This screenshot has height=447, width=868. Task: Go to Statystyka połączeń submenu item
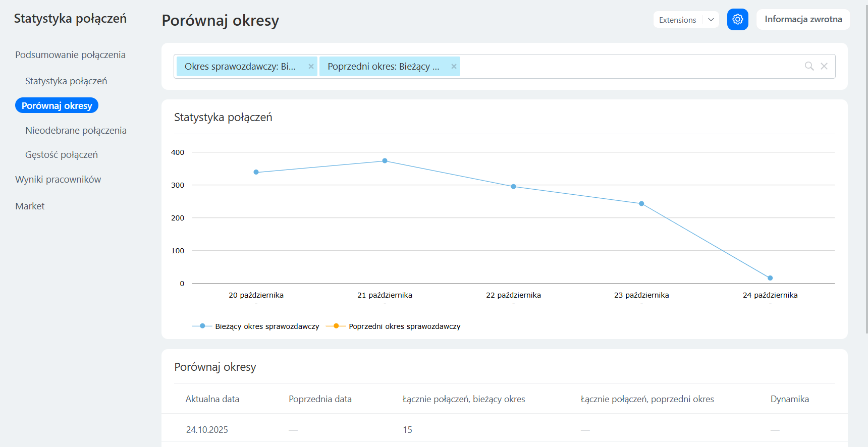coord(66,81)
